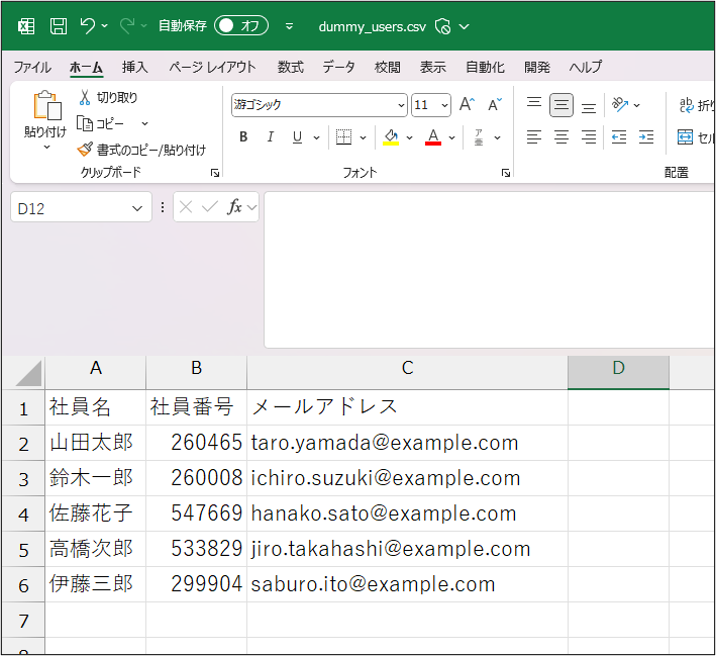Open dropdown arrow next to dummy_users.csv title
Image resolution: width=716 pixels, height=656 pixels.
click(x=464, y=26)
